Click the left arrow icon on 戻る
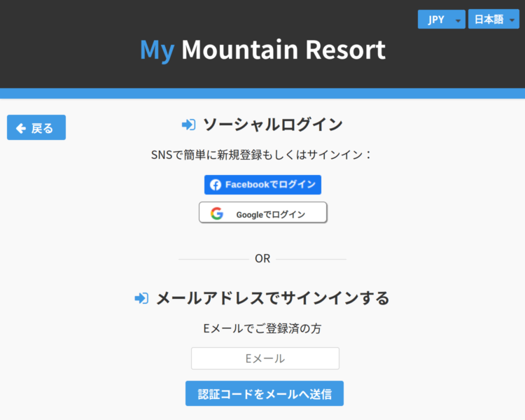The image size is (525, 420). click(21, 128)
